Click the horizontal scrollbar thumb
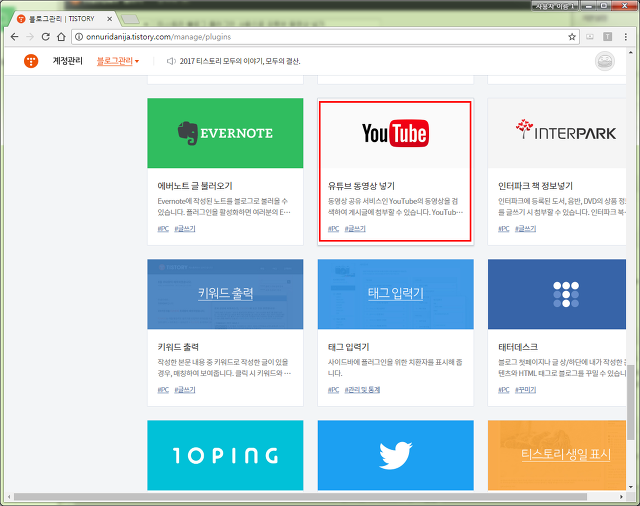The image size is (640, 506). coord(300,497)
